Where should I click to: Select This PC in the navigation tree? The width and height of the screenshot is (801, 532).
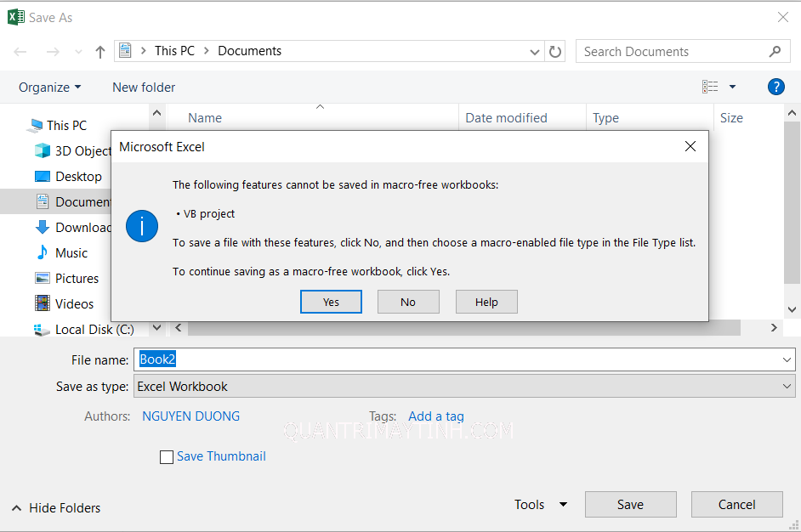point(66,125)
